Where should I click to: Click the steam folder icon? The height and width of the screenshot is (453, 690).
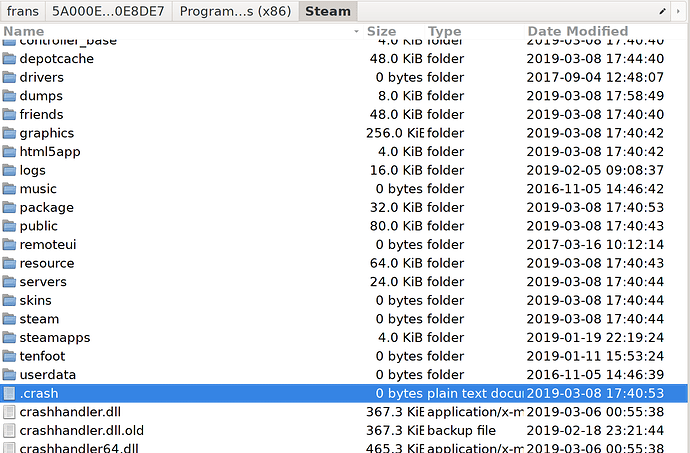9,319
